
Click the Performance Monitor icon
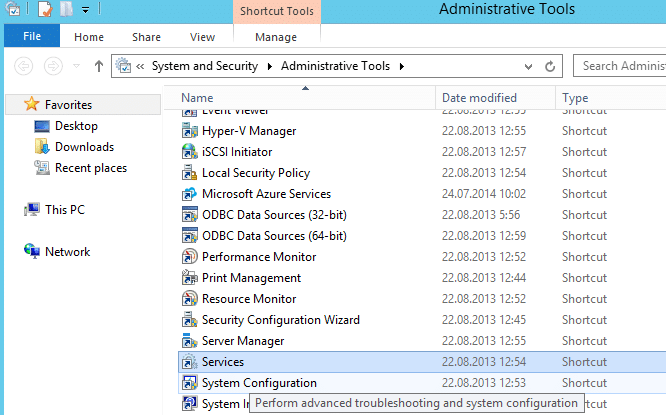(x=189, y=257)
